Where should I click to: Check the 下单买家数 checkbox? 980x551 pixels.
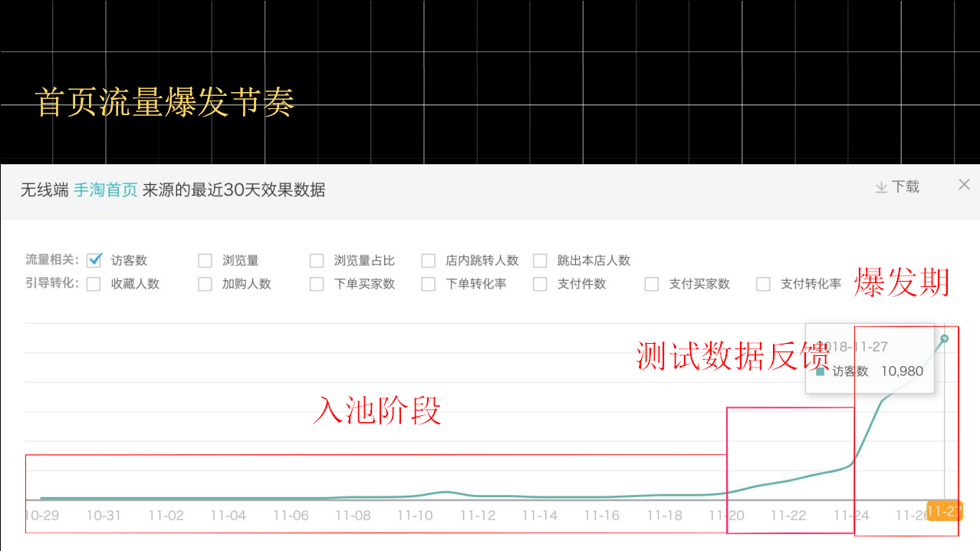coord(317,284)
